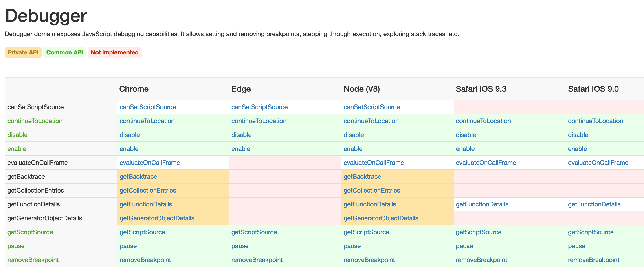Click pause link in Chrome column
Viewport: 644px width, 267px height.
click(x=128, y=246)
